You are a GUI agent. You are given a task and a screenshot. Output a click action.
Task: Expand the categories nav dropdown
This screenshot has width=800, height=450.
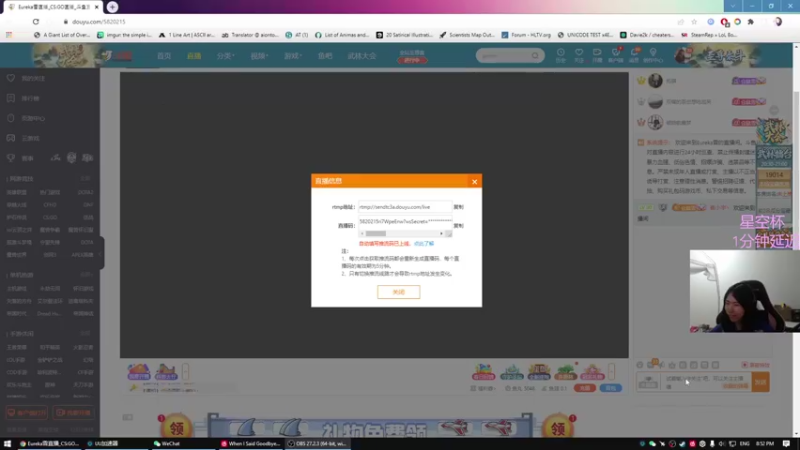tap(225, 56)
